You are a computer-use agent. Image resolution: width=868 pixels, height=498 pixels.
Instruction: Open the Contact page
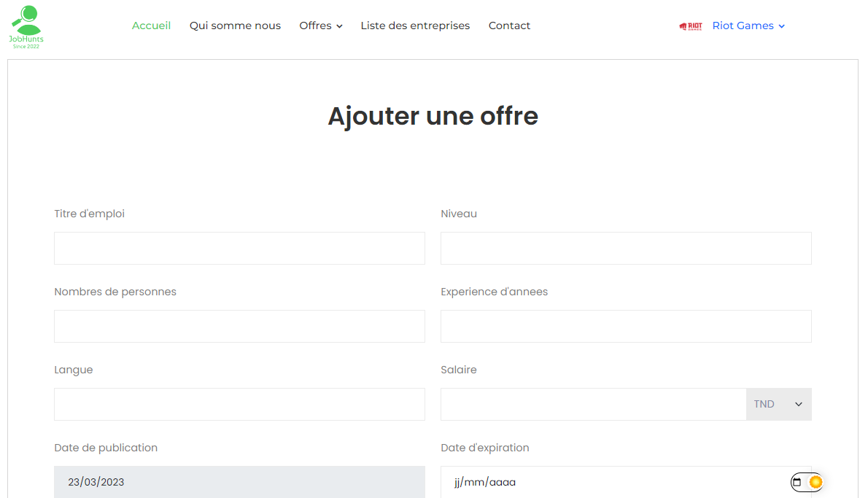[x=509, y=26]
